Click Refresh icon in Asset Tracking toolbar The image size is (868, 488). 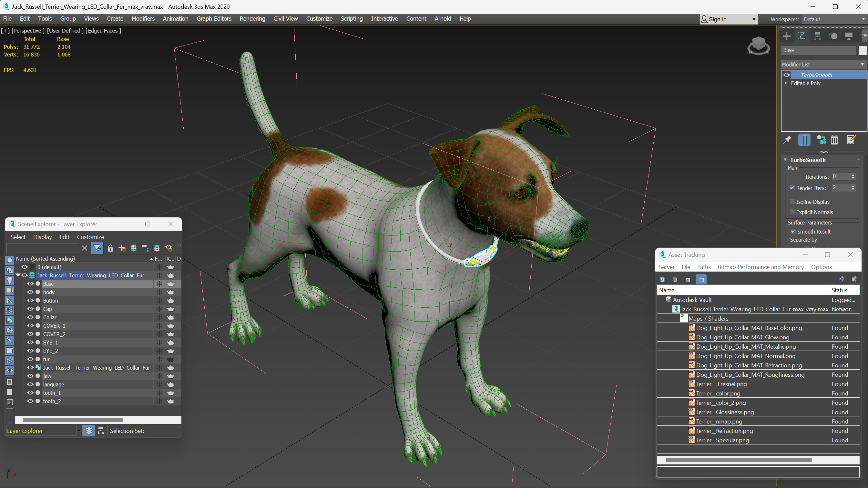tap(662, 279)
